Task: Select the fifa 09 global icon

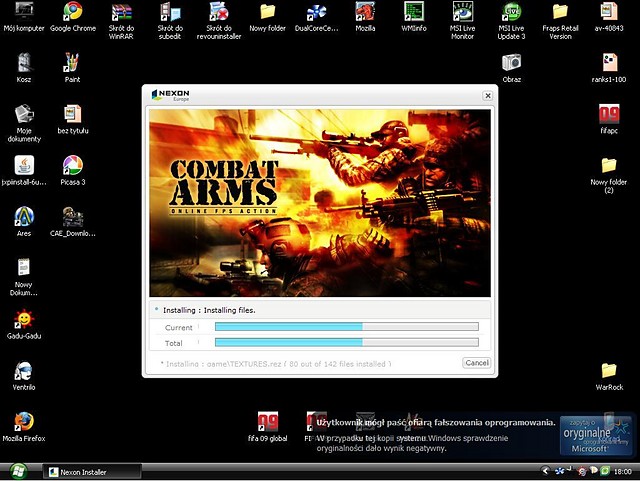Action: tap(267, 427)
